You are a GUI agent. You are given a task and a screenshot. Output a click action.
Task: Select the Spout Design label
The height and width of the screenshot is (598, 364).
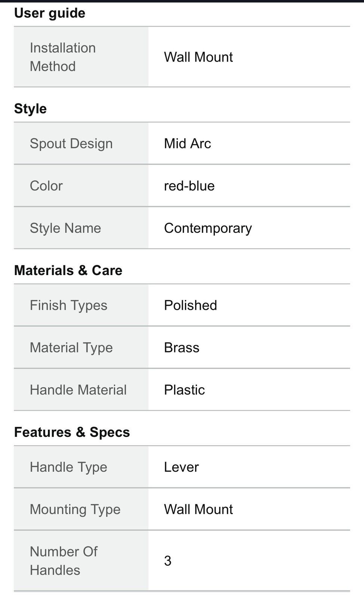(x=71, y=144)
